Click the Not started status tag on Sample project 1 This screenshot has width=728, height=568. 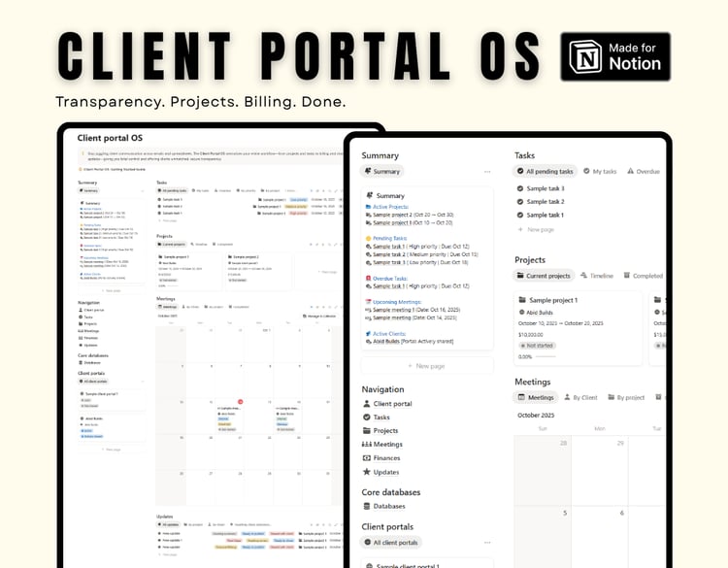(x=537, y=346)
